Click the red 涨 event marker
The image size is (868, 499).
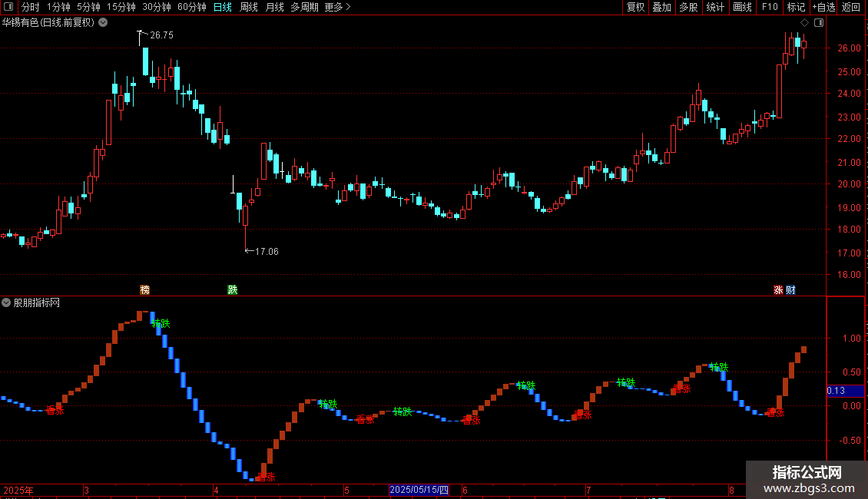click(778, 290)
